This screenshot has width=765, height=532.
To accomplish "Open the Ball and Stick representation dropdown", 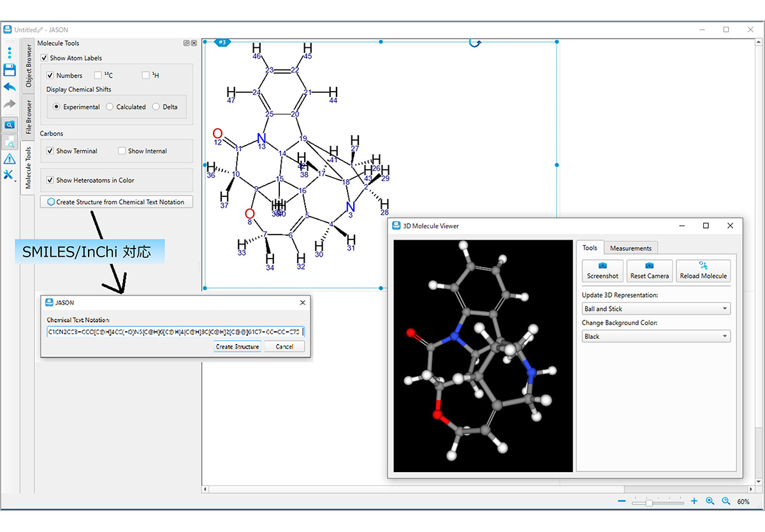I will 656,309.
